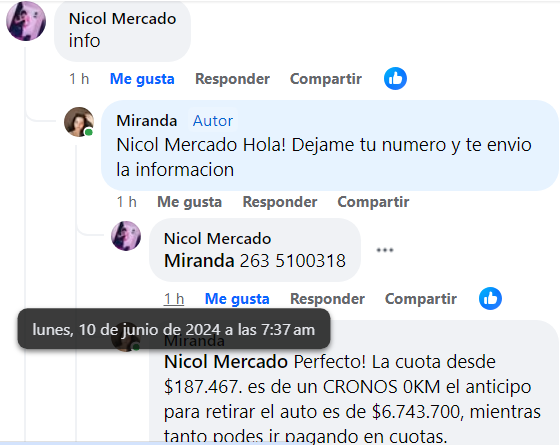Click 'Compartir' under the phone number comment
This screenshot has height=445, width=560.
421,299
